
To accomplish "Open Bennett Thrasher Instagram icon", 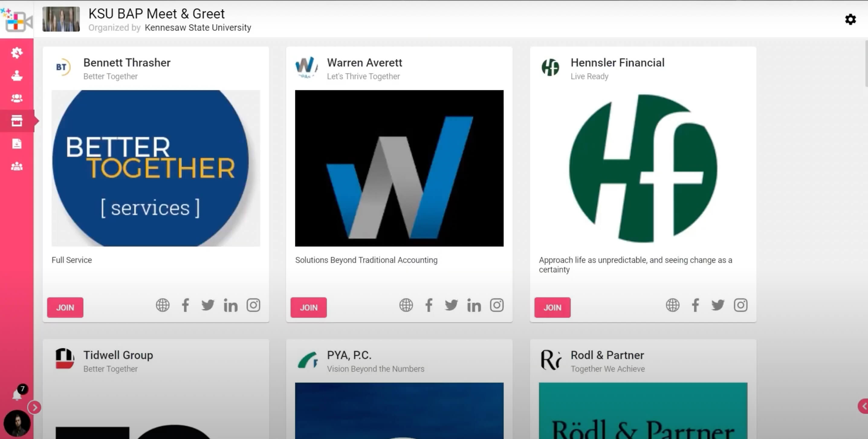I will coord(253,305).
